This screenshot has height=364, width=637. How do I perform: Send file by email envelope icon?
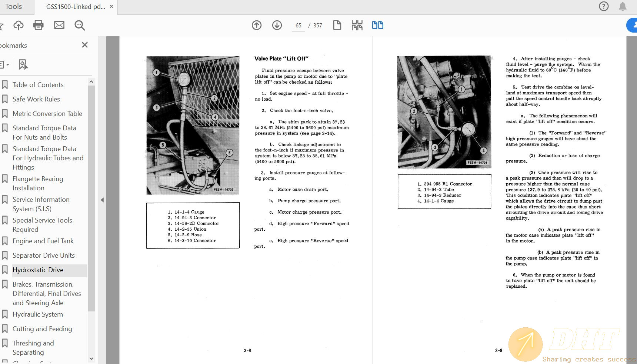pyautogui.click(x=59, y=25)
